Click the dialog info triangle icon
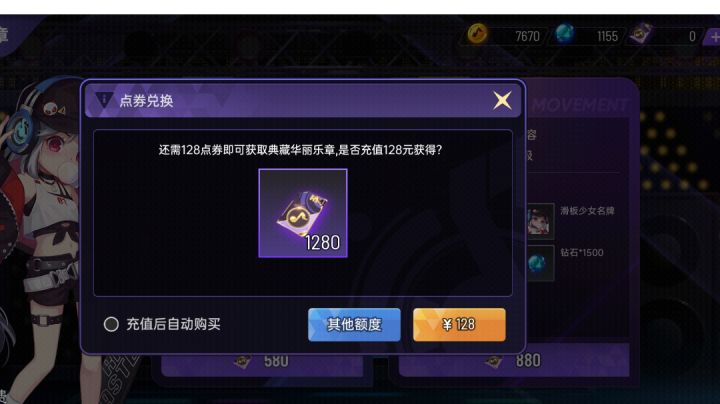Screen dimensions: 720x404 coord(104,99)
